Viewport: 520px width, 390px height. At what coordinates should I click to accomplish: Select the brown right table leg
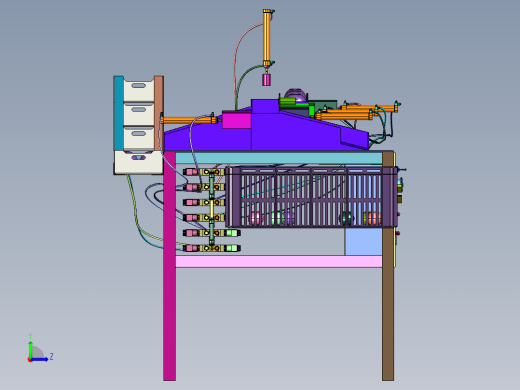click(x=388, y=266)
